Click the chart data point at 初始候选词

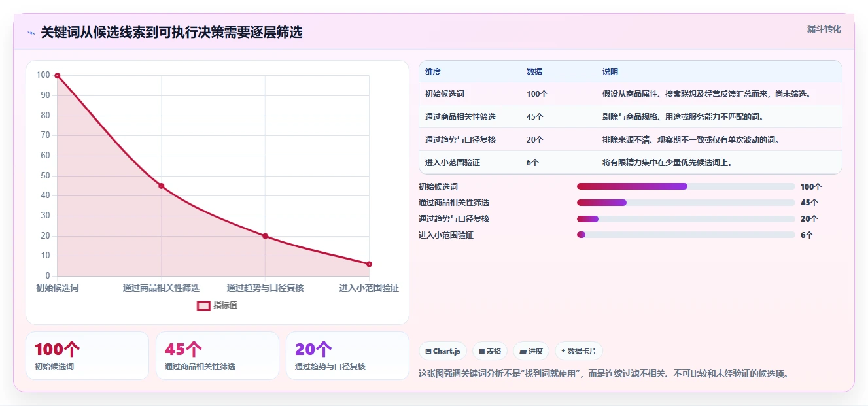point(58,76)
